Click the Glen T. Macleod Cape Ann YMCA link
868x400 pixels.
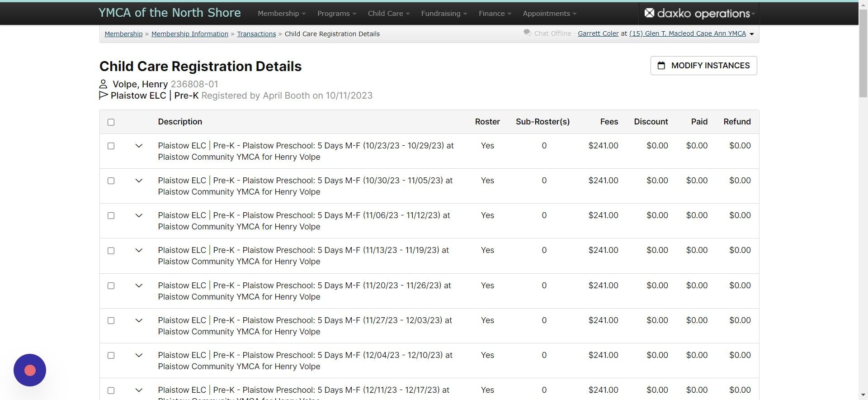pos(688,33)
